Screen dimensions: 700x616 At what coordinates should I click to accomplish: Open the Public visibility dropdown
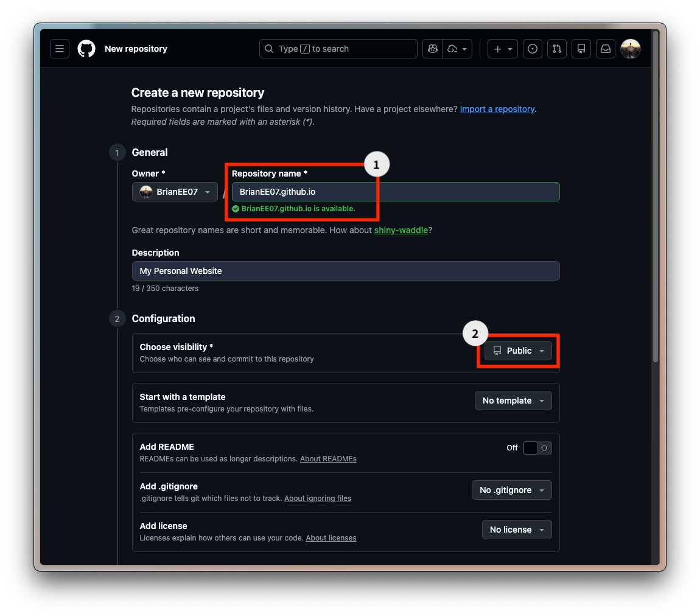[x=518, y=351]
